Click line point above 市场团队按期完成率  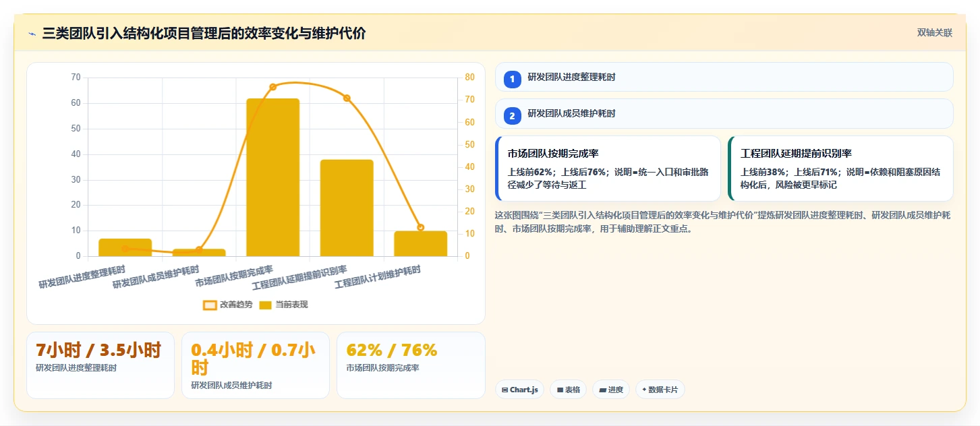(272, 87)
